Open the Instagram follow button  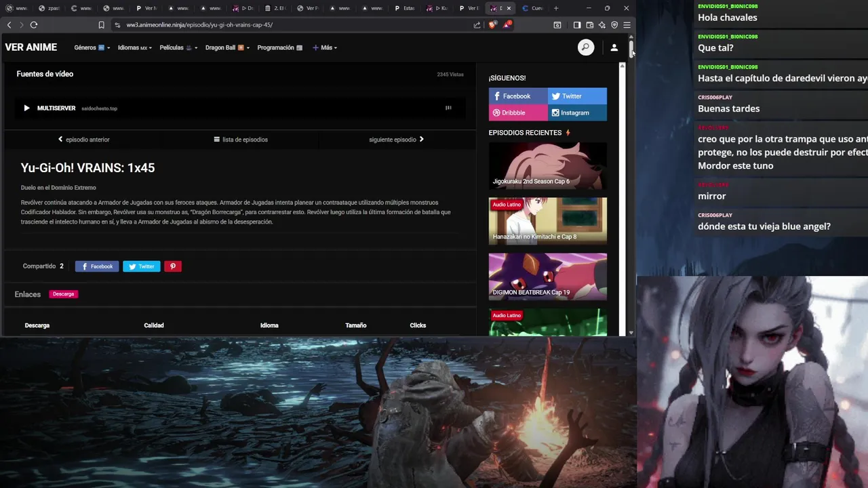577,113
